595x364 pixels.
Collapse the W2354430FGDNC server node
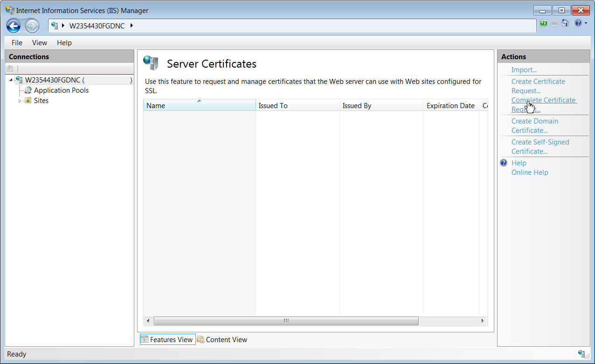pos(11,80)
